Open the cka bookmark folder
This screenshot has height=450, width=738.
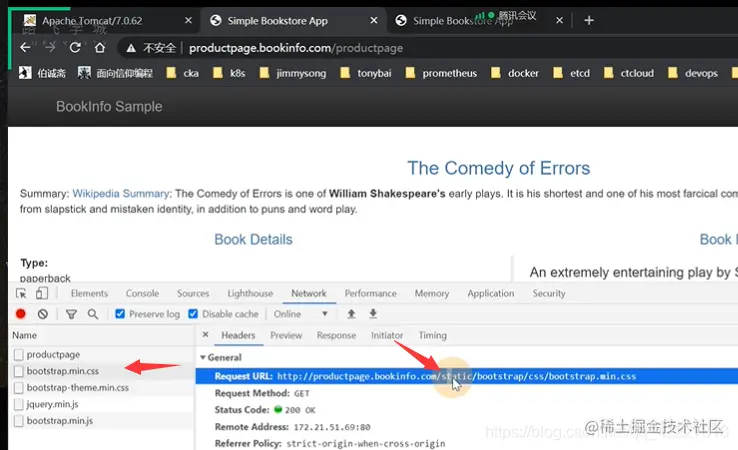click(x=183, y=73)
